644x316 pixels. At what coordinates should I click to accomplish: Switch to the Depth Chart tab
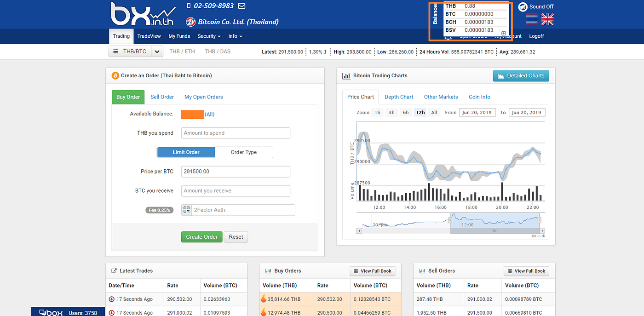click(399, 97)
